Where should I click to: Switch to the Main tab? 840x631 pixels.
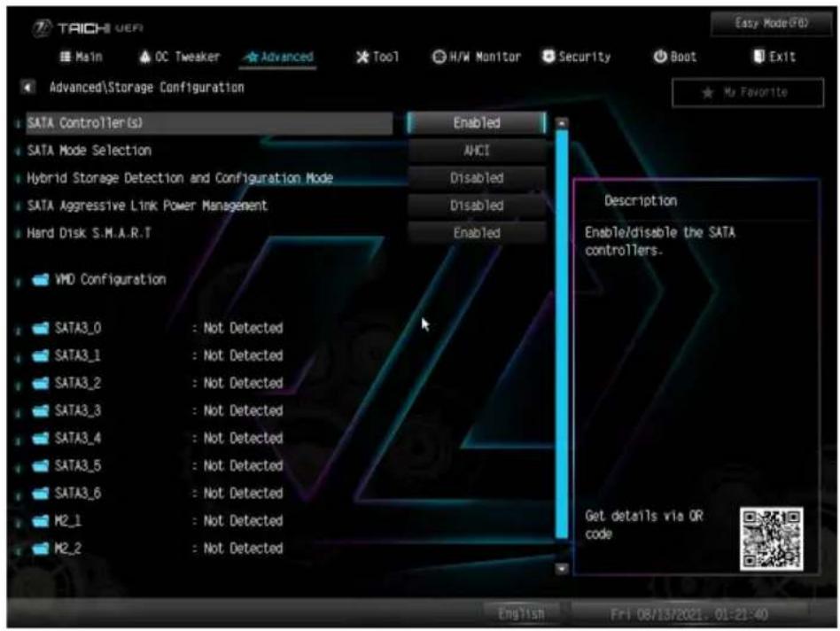click(x=81, y=57)
